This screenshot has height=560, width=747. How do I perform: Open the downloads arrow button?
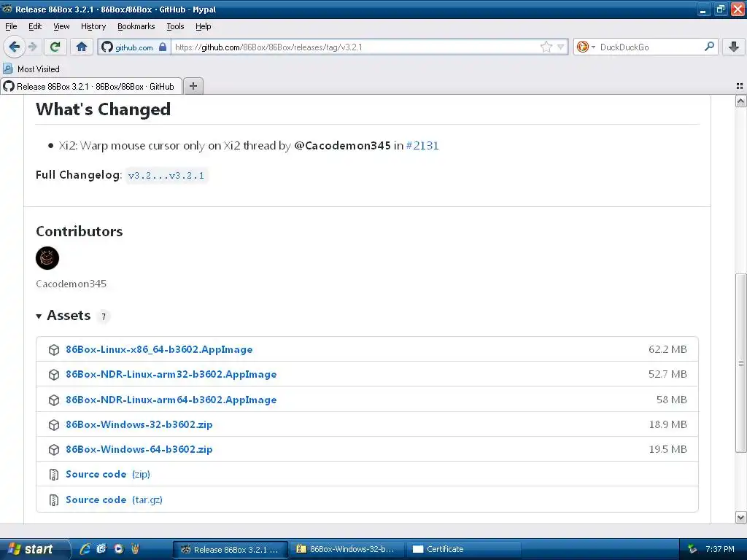tap(734, 47)
